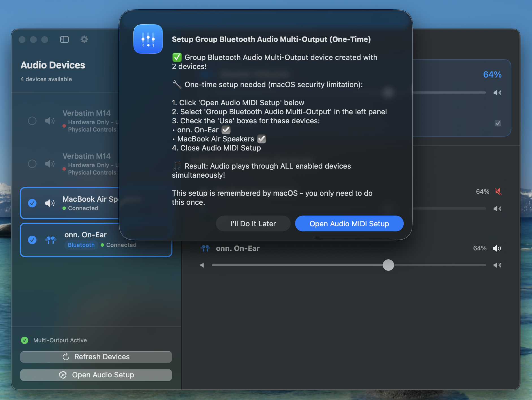
Task: Uncheck the MacBook Air Speakers device
Action: (32, 203)
